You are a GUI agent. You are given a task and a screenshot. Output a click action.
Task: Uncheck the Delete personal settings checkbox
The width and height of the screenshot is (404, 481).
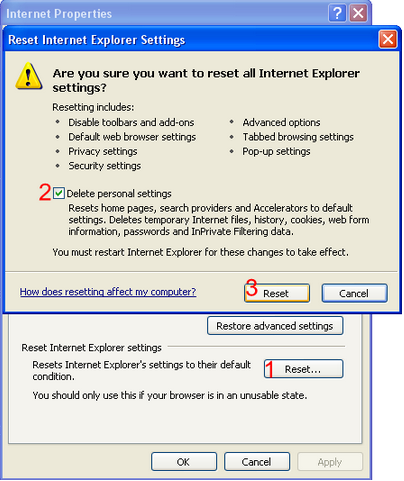[x=59, y=193]
